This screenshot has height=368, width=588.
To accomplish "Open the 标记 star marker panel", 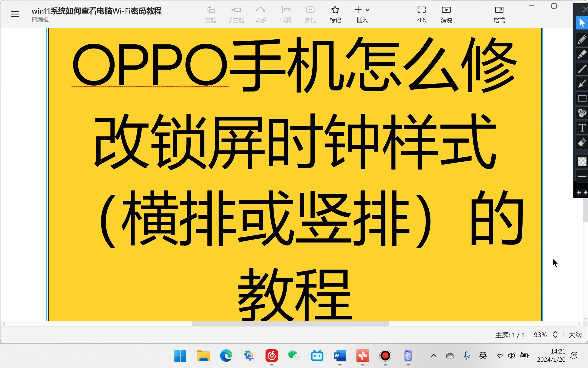I will point(335,15).
